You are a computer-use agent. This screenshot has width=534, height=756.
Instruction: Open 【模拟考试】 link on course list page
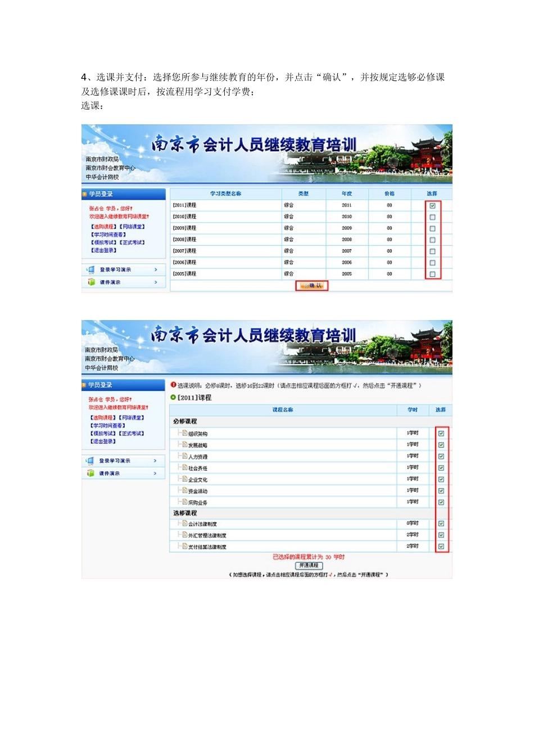(103, 434)
